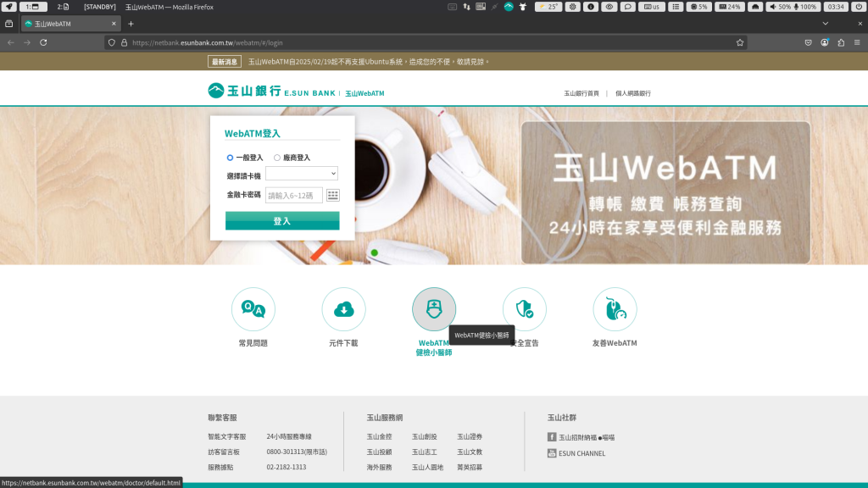Open the 玉山證券 footer link
The width and height of the screenshot is (868, 488).
470,436
